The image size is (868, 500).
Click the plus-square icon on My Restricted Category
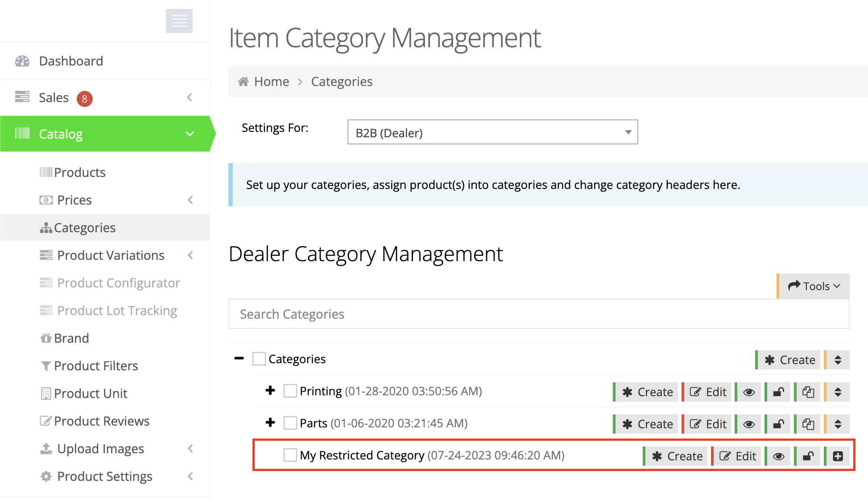point(838,456)
